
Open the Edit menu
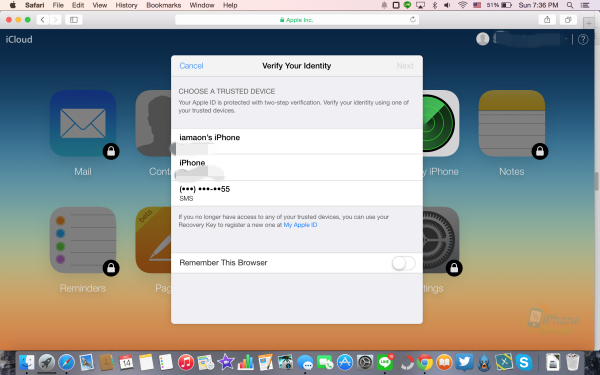(x=78, y=5)
